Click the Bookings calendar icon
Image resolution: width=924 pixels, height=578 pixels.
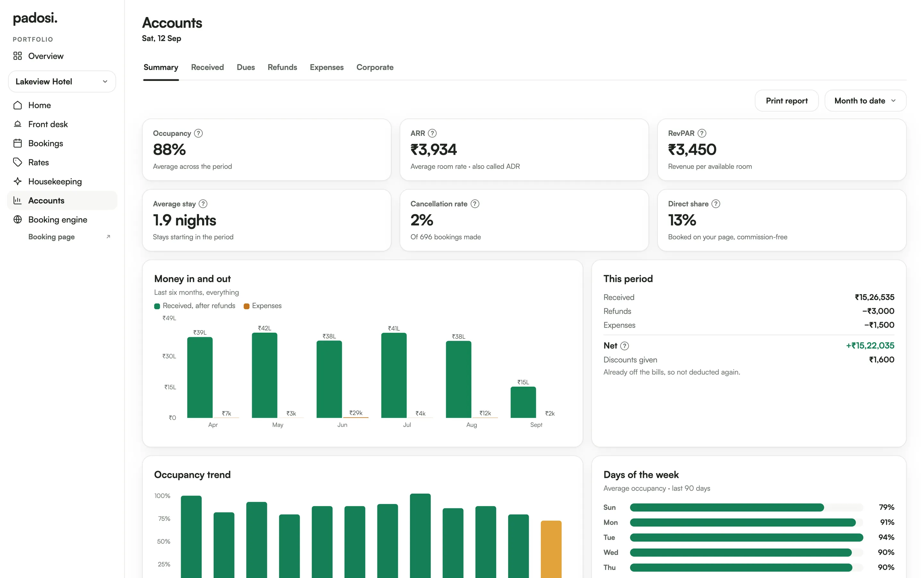pos(18,143)
